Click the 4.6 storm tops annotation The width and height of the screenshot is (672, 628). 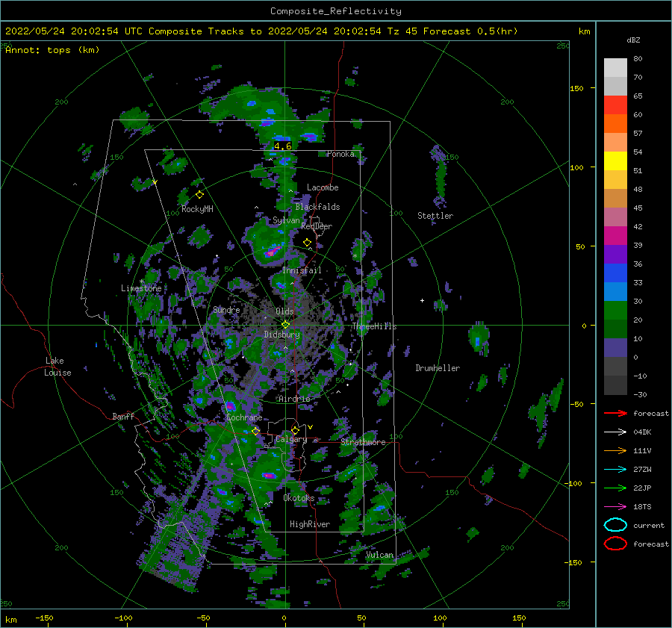(283, 146)
